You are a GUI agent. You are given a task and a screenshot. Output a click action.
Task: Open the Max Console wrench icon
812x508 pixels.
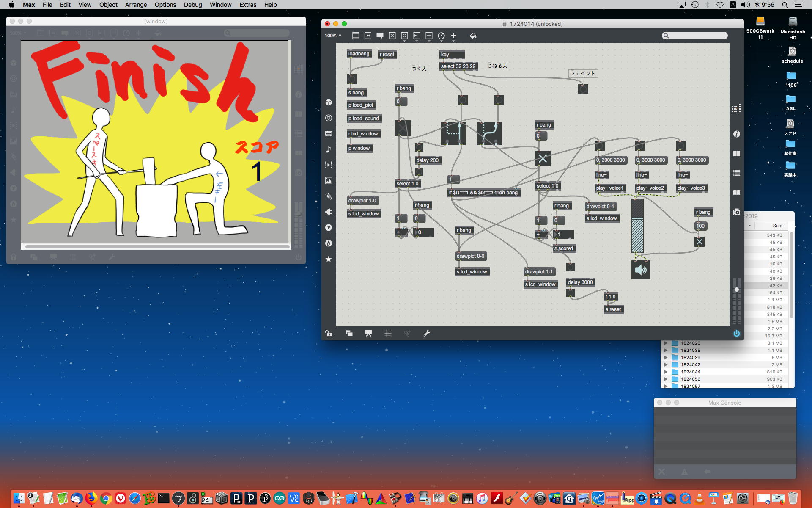click(x=427, y=333)
